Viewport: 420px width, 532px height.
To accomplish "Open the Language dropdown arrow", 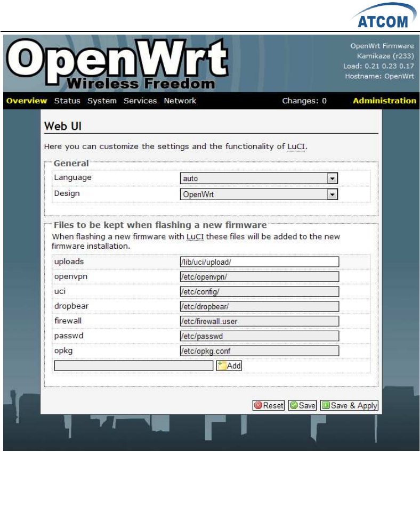I will 332,178.
